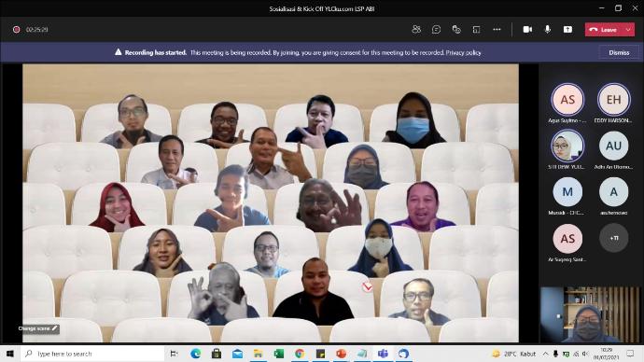Open More actions ellipsis menu
The width and height of the screenshot is (644, 362).
[497, 29]
